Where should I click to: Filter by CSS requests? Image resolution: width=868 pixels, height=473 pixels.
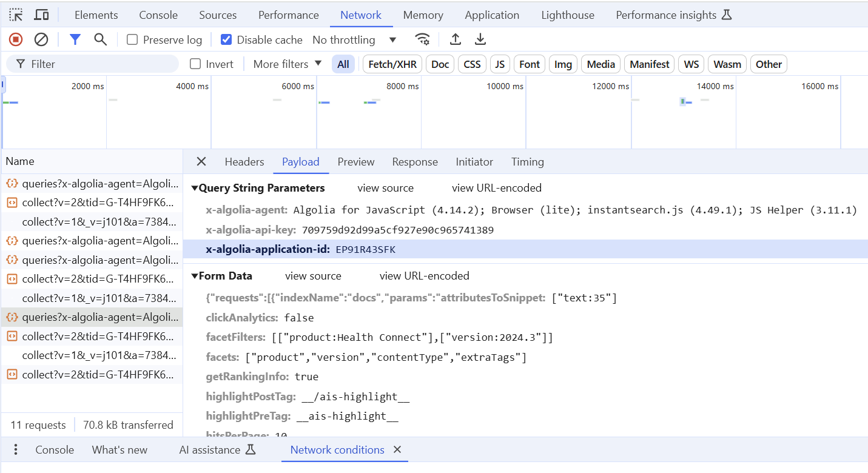pyautogui.click(x=472, y=64)
